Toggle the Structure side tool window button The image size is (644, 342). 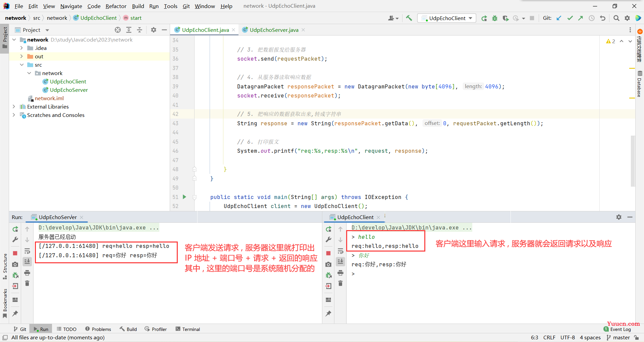[5, 266]
